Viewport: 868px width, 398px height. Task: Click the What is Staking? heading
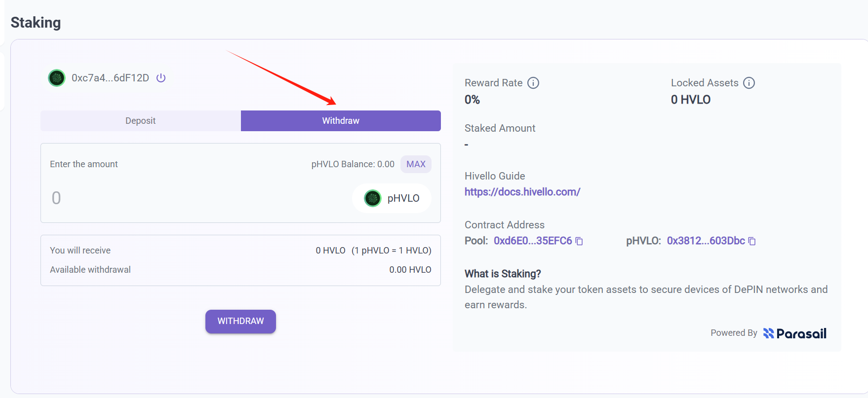coord(503,274)
